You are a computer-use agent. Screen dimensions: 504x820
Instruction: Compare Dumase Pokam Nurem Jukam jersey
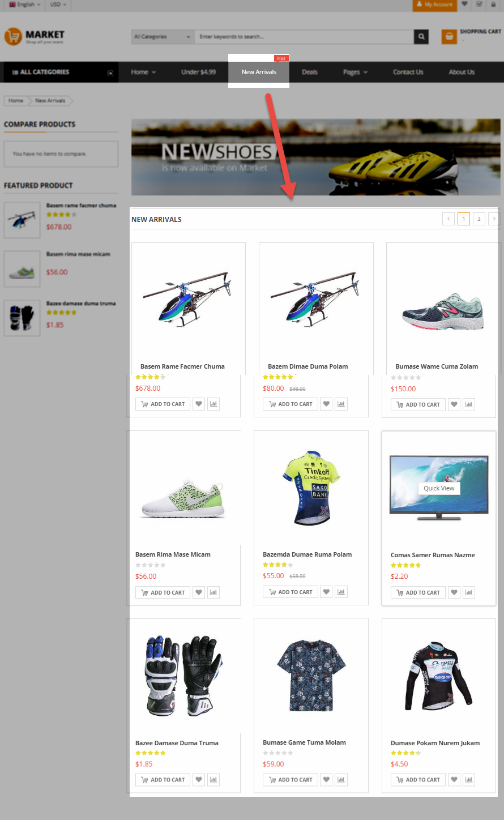[x=469, y=780]
